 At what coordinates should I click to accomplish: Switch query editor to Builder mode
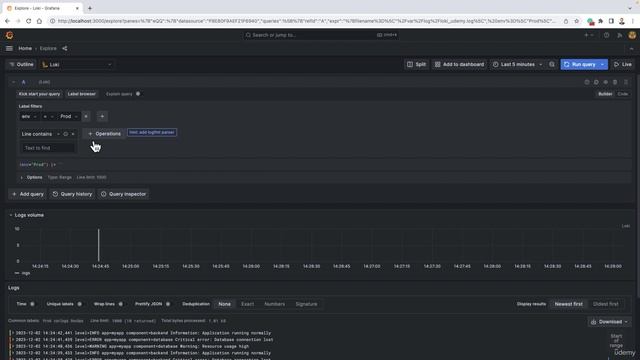(605, 94)
